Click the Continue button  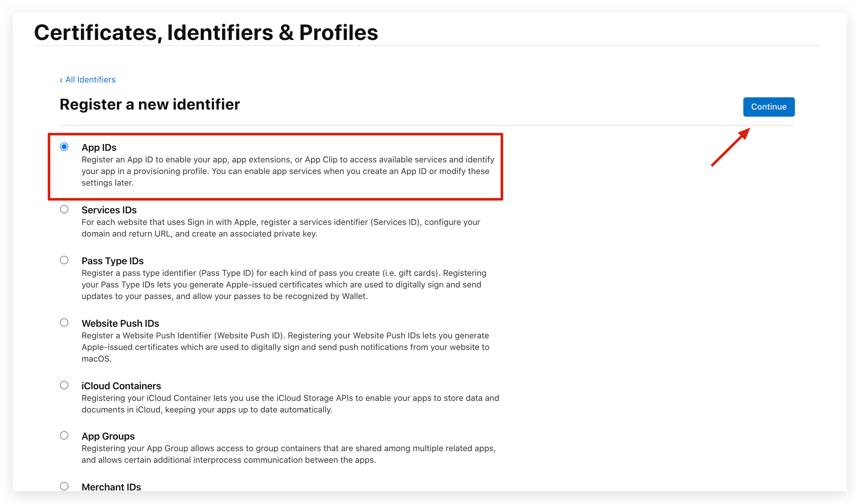pos(768,107)
